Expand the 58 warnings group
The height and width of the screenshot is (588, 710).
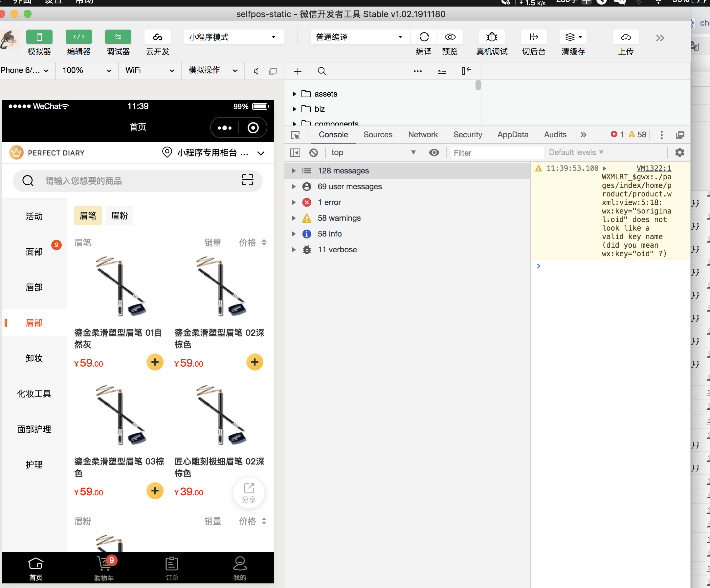click(x=294, y=218)
